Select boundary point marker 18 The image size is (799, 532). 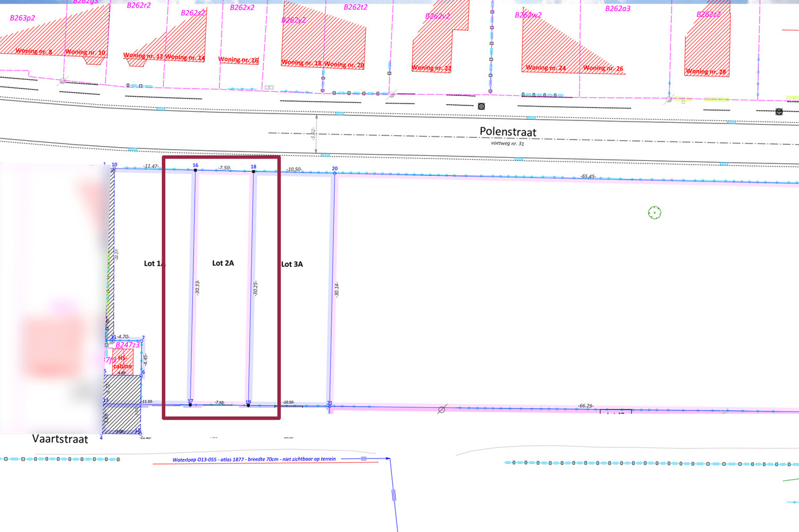tap(253, 171)
